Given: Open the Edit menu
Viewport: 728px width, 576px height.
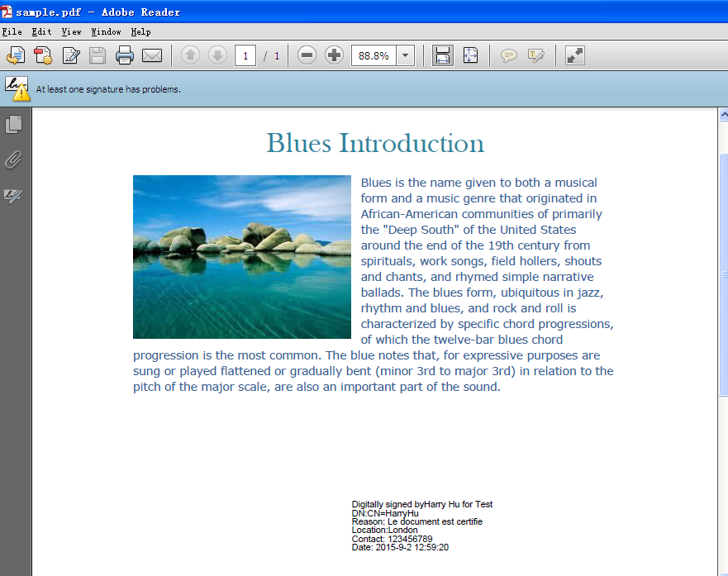Looking at the screenshot, I should (x=42, y=31).
